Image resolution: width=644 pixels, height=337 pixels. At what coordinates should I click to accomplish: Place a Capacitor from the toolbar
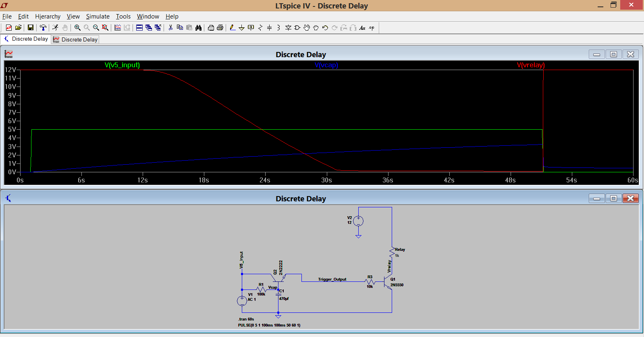point(269,28)
